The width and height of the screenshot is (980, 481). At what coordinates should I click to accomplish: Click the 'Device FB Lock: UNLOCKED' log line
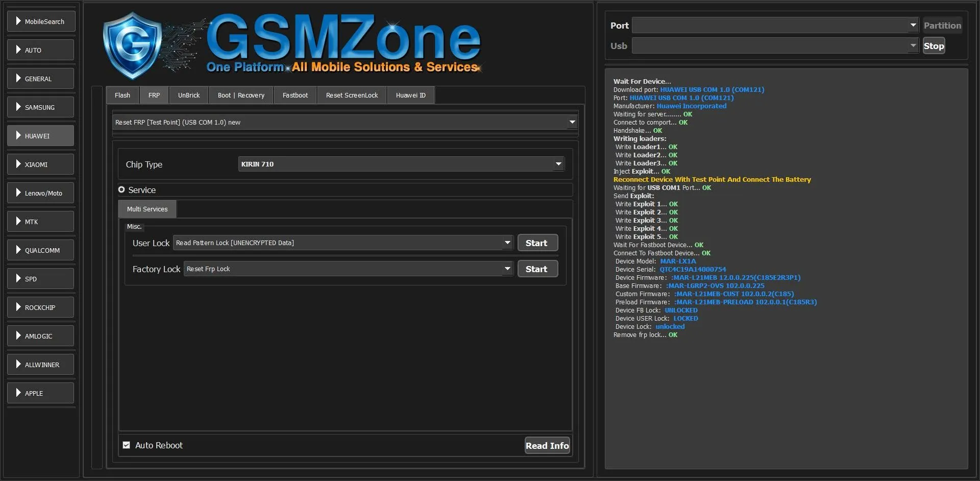656,310
